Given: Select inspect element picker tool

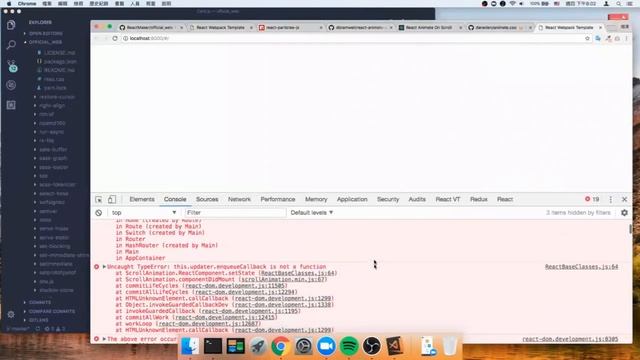Looking at the screenshot, I should pyautogui.click(x=99, y=200).
